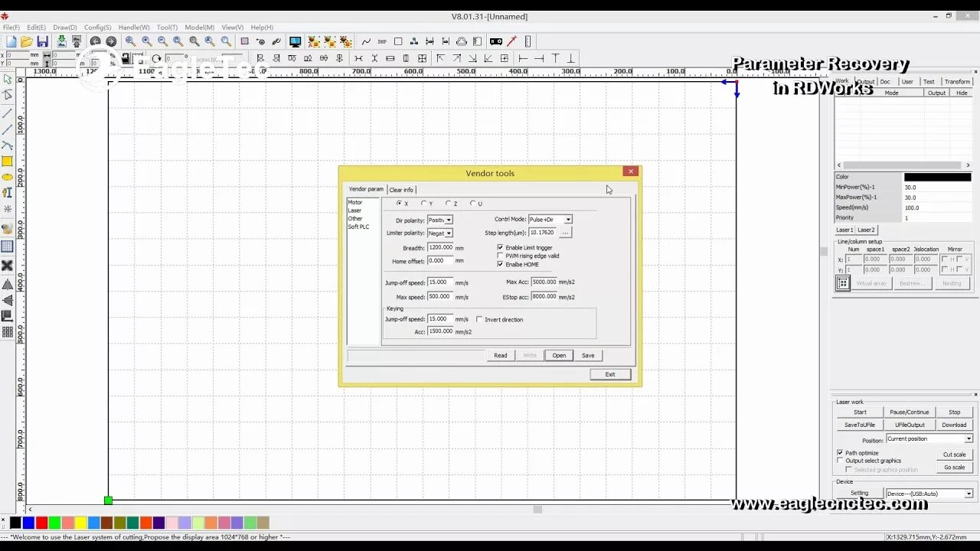Click the Download button in Laser work
This screenshot has width=980, height=551.
click(x=954, y=425)
